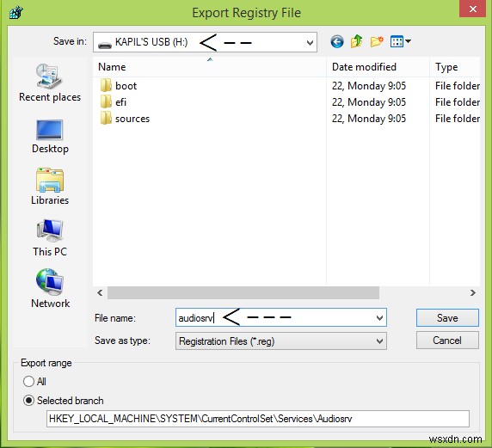Click the date modified of sources
Viewport: 492px width, 448px height.
click(x=369, y=119)
